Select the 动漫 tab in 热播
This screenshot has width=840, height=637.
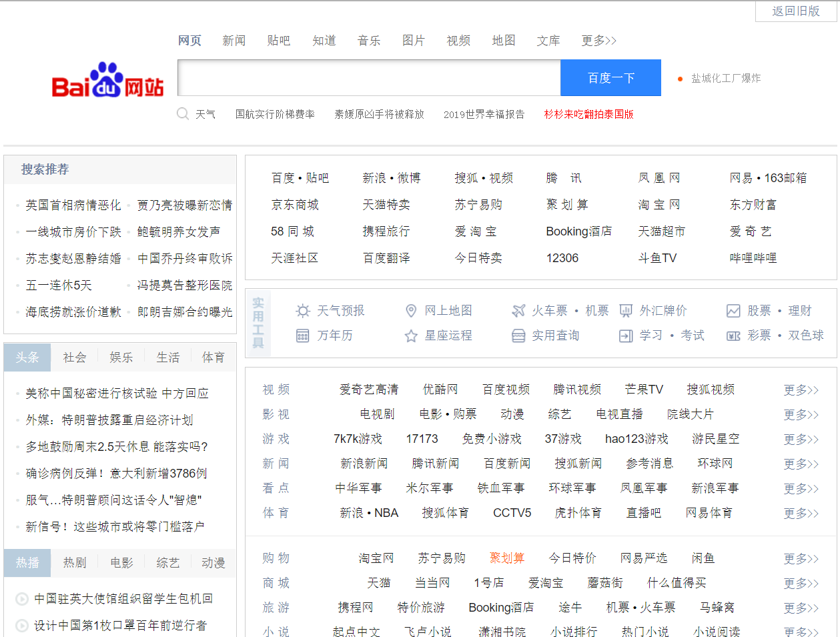(x=214, y=563)
